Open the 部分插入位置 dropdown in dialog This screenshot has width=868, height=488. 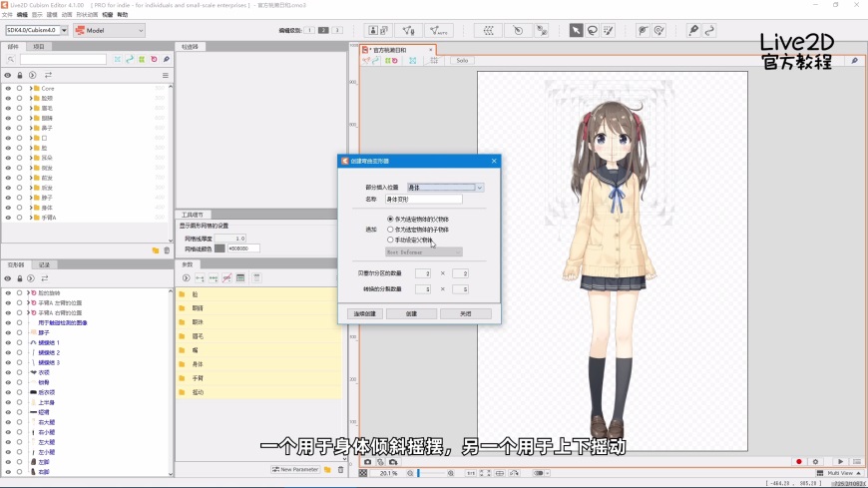(x=446, y=188)
